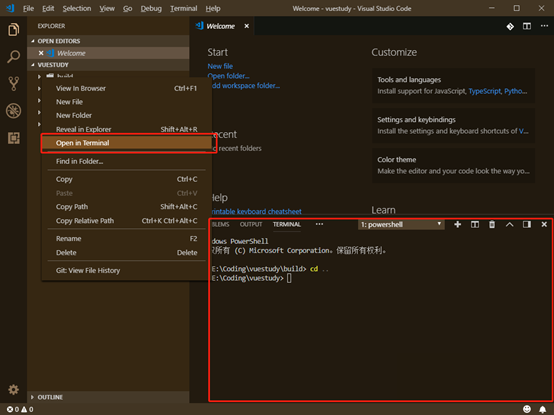Click the Open folder... link
The height and width of the screenshot is (415, 554).
point(228,76)
